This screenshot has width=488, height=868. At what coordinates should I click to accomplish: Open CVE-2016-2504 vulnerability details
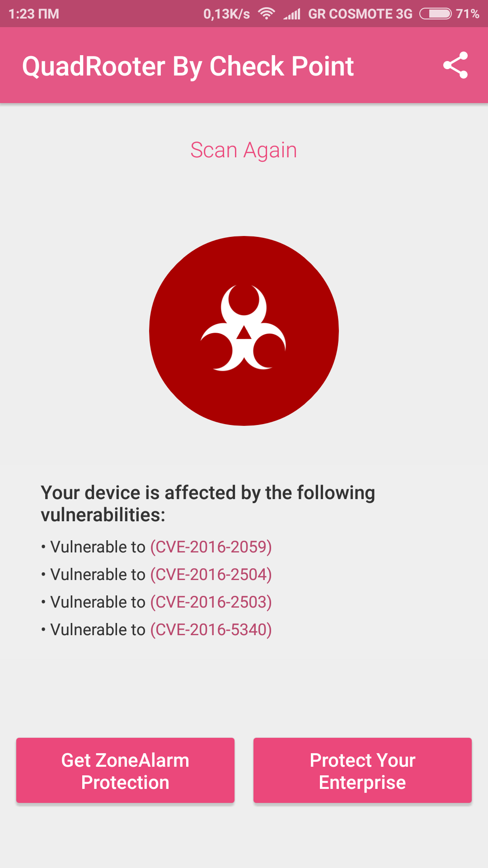[211, 575]
